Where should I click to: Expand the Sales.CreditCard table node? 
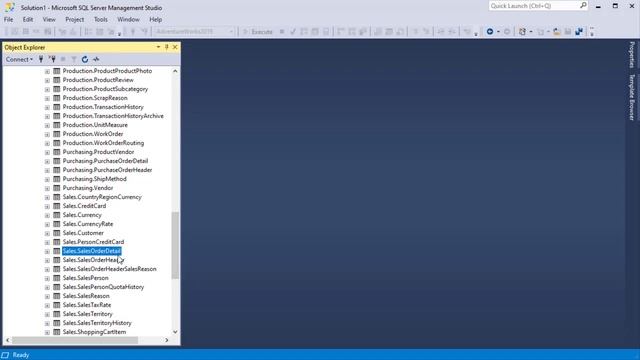tap(47, 207)
